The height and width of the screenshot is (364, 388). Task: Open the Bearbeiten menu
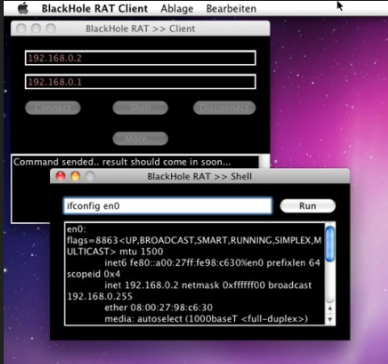click(x=231, y=8)
